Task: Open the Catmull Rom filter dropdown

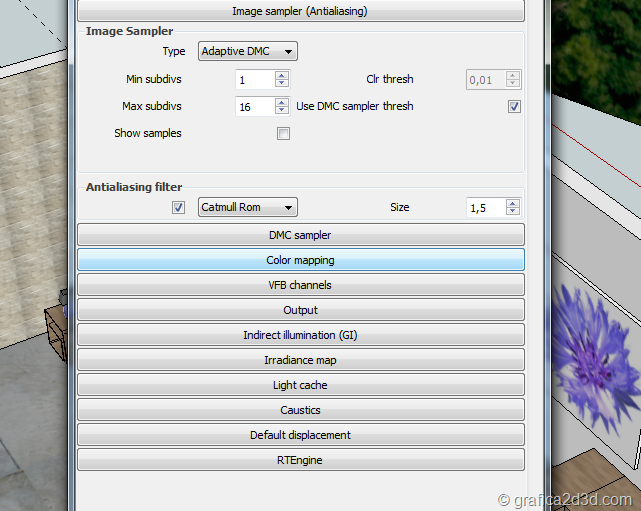Action: click(x=247, y=208)
